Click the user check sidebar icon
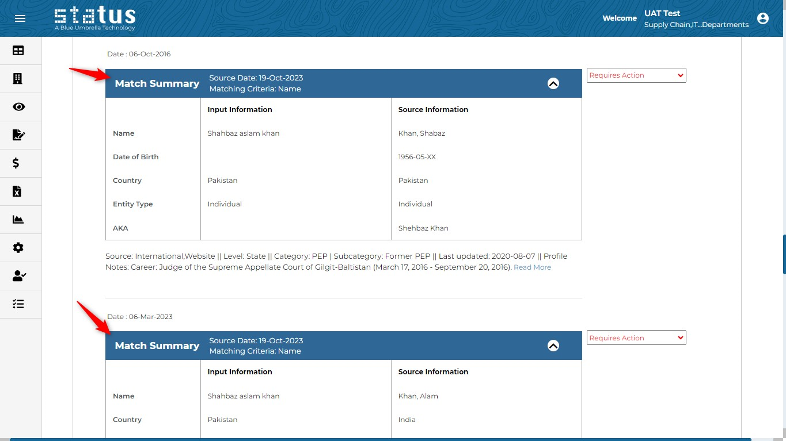This screenshot has width=786, height=442. click(18, 275)
